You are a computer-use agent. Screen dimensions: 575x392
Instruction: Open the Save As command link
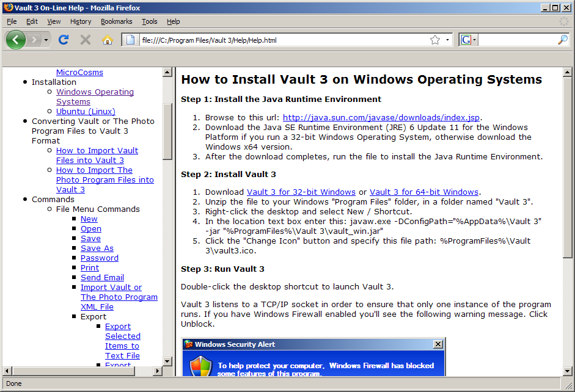97,249
